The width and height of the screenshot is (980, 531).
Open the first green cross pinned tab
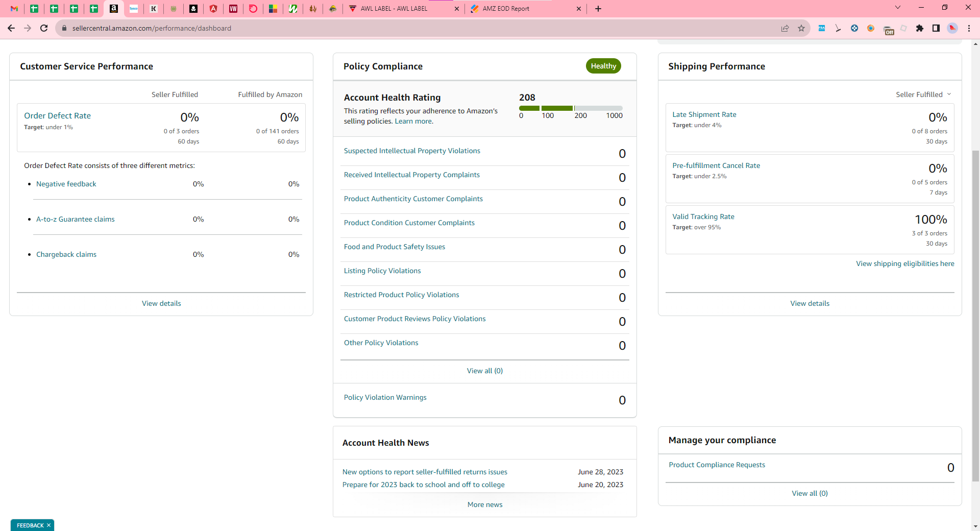[34, 9]
